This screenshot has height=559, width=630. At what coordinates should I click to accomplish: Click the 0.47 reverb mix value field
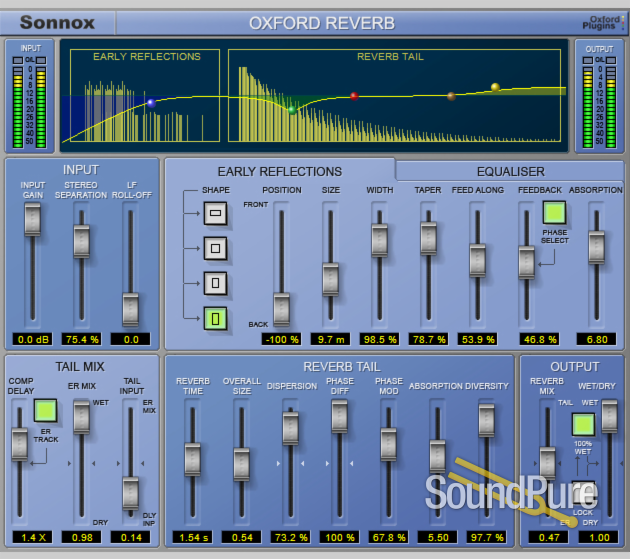point(548,537)
